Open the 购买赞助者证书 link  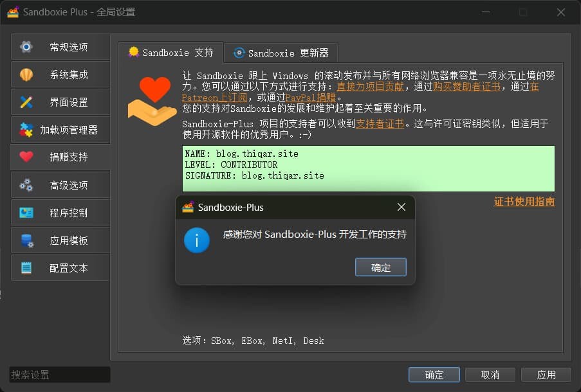(466, 86)
